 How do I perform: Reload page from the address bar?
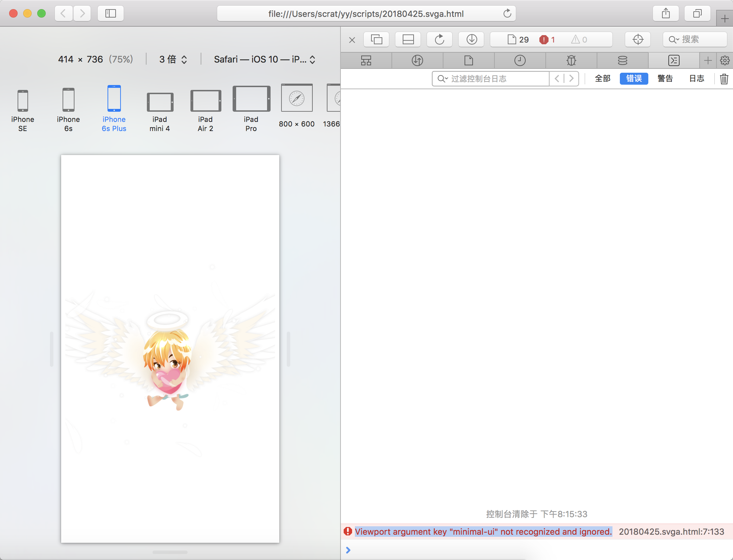coord(507,13)
